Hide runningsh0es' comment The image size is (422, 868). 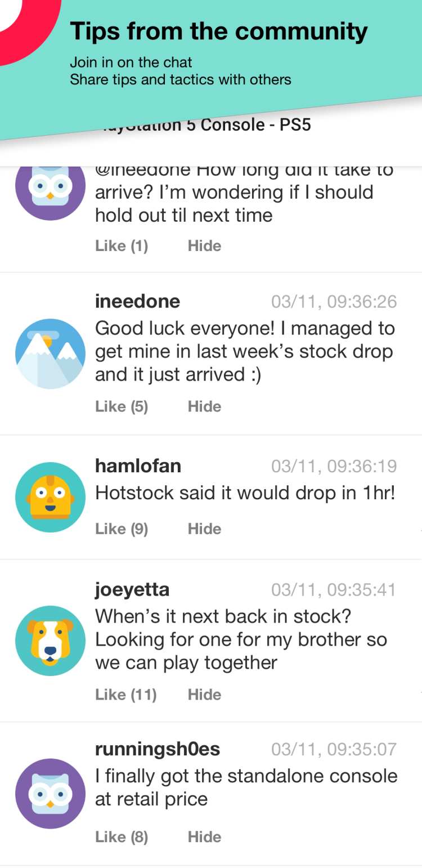click(x=204, y=837)
